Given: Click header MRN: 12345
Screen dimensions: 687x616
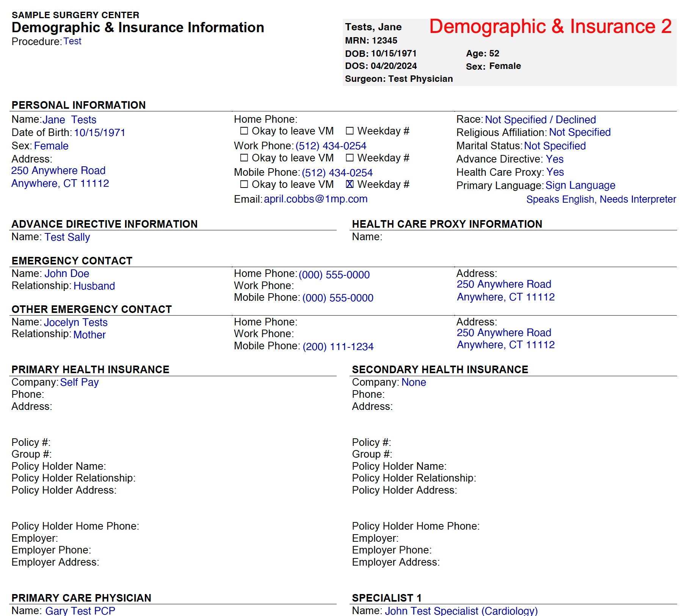Looking at the screenshot, I should pyautogui.click(x=371, y=41).
